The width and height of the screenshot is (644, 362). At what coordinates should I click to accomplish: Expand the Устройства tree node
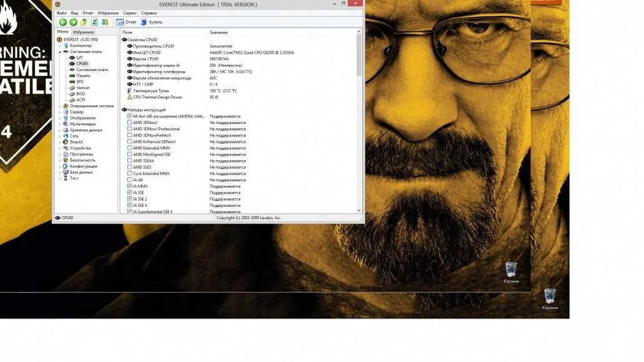(x=60, y=148)
